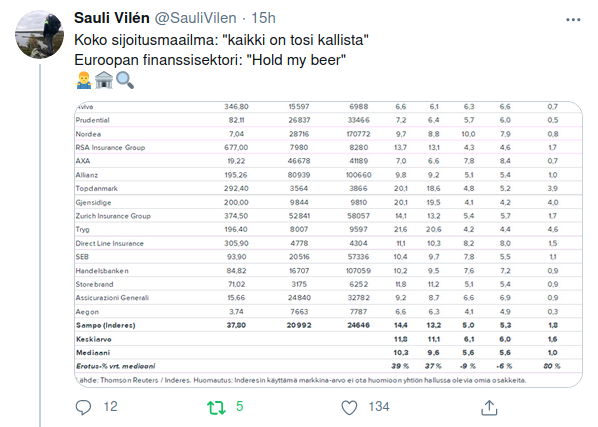Click the retweet count 5
598x427 pixels.
point(240,407)
